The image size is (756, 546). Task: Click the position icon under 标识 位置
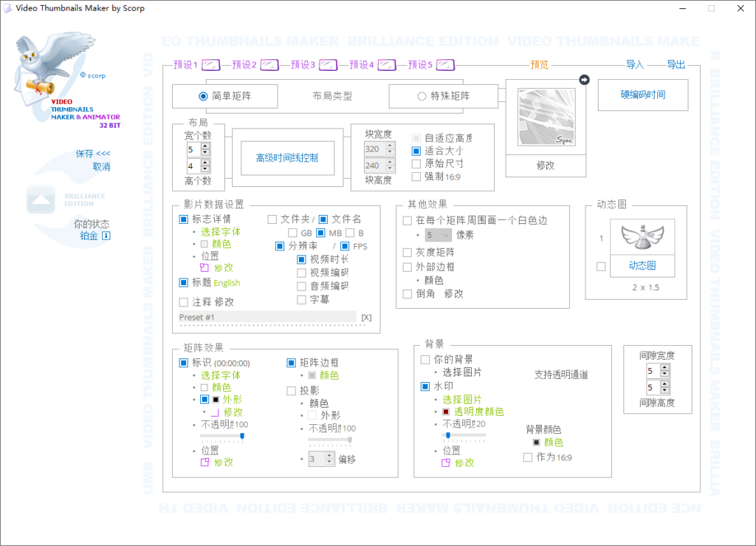click(x=205, y=462)
